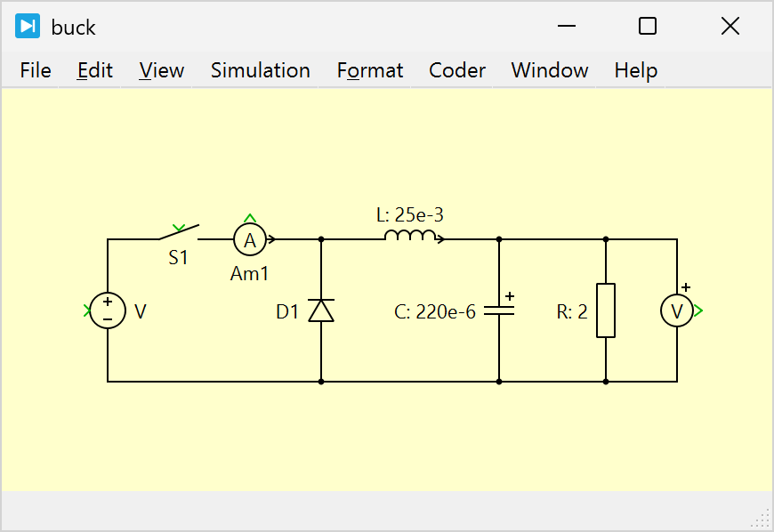Screen dimensions: 774x532
Task: Select the DC voltage source V
Action: pos(108,310)
